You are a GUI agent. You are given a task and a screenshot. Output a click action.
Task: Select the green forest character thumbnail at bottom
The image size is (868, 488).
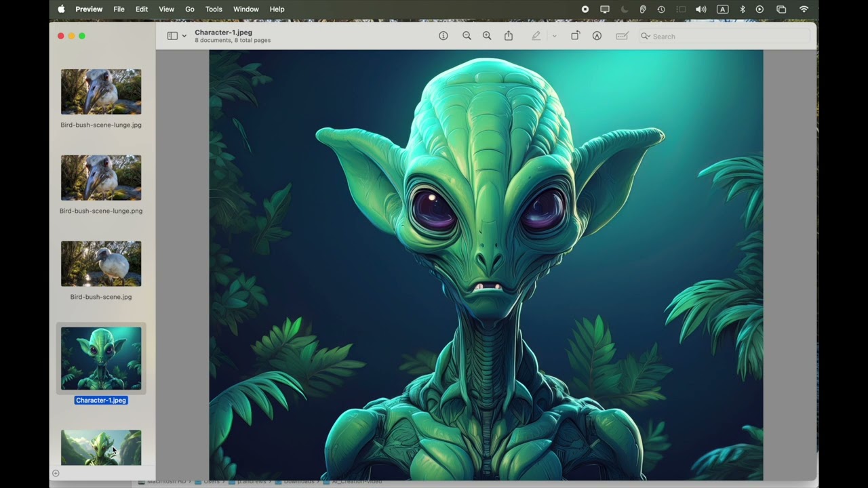(x=101, y=447)
